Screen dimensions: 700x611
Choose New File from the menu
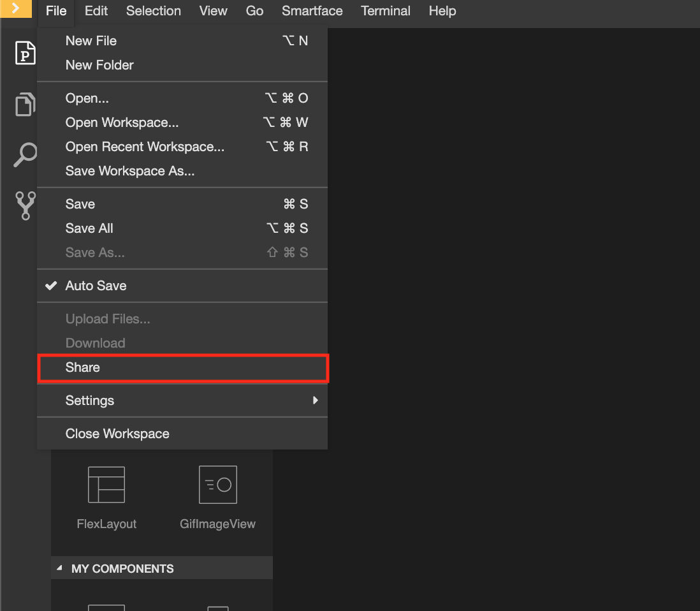pyautogui.click(x=91, y=41)
